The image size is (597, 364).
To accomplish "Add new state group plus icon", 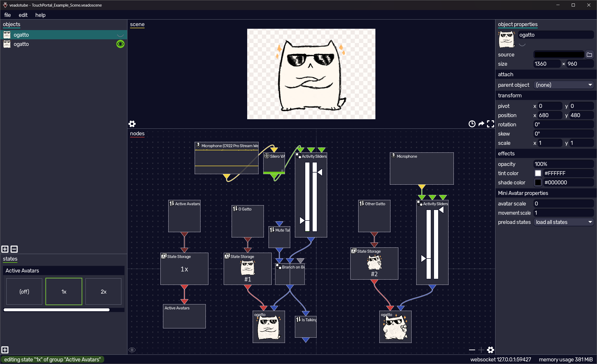I will pos(5,350).
